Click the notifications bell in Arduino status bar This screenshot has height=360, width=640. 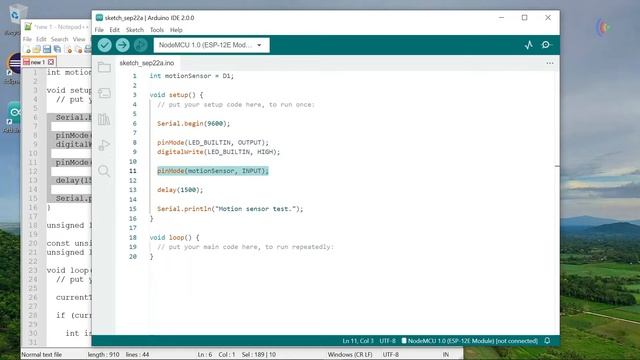547,340
